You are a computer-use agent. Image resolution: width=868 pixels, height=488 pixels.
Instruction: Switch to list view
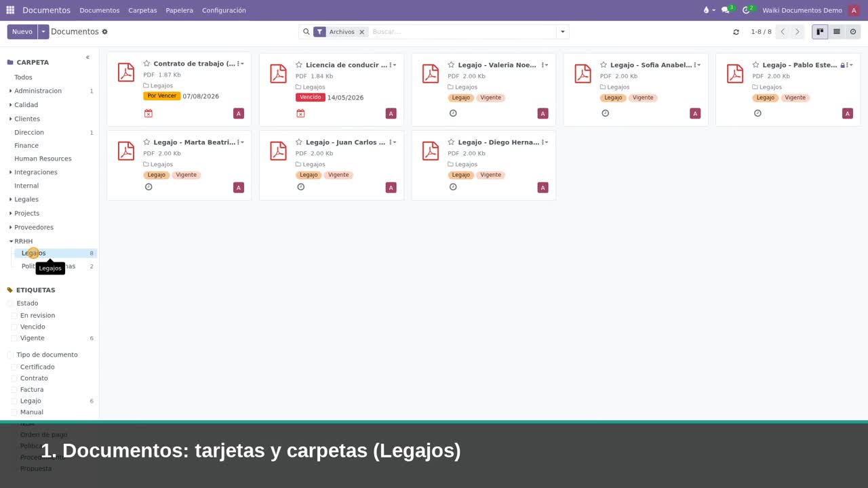pos(837,32)
